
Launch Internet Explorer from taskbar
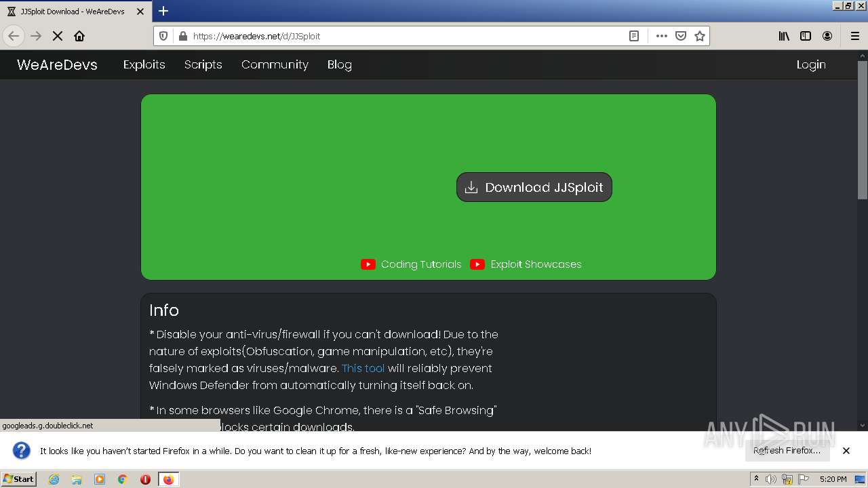coord(54,479)
